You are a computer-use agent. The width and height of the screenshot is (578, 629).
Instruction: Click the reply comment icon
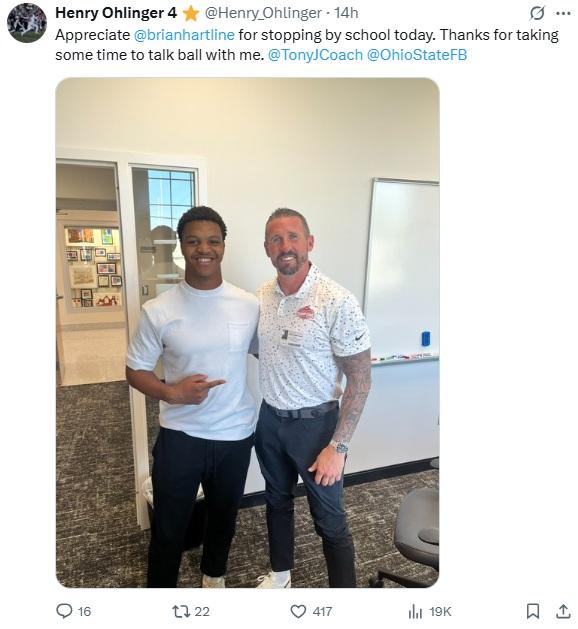[64, 611]
